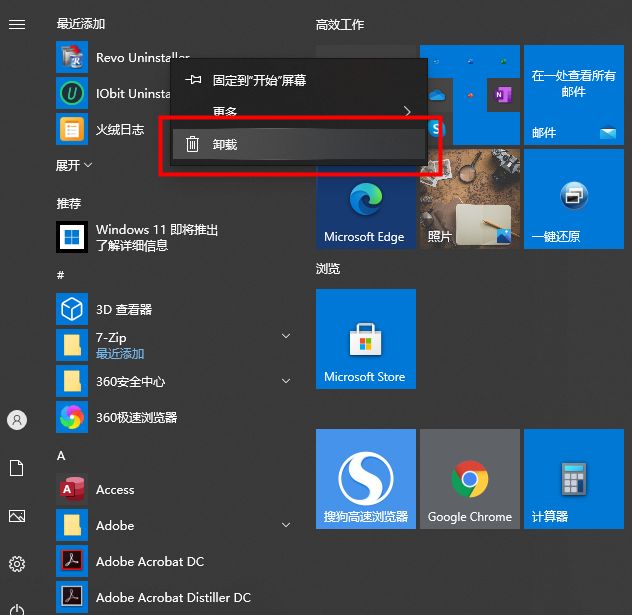Launch the Google Chrome tile

tap(470, 479)
